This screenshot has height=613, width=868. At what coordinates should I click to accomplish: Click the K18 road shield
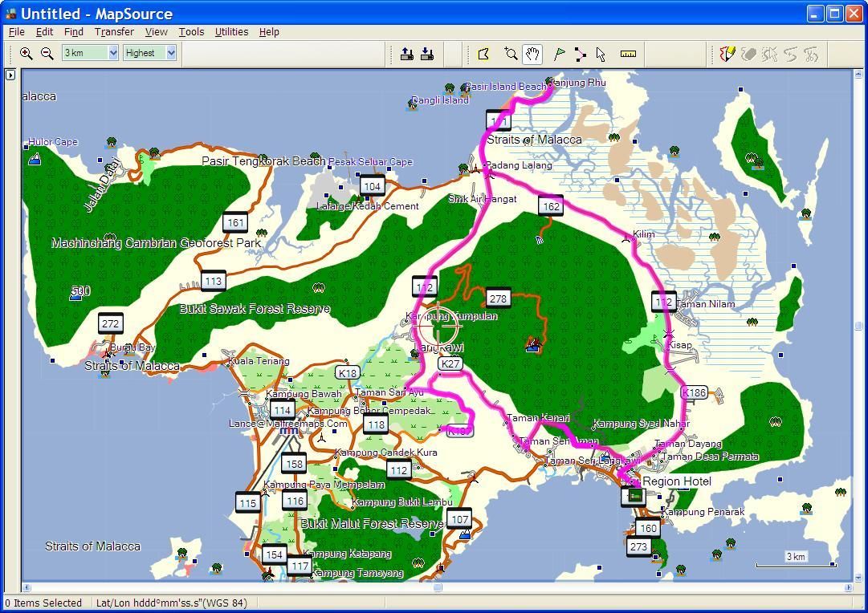(348, 372)
